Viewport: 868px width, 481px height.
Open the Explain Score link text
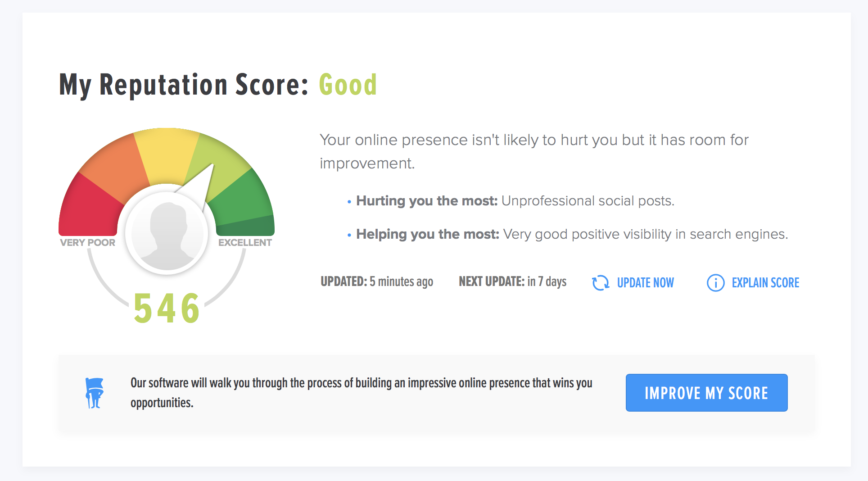pos(765,283)
